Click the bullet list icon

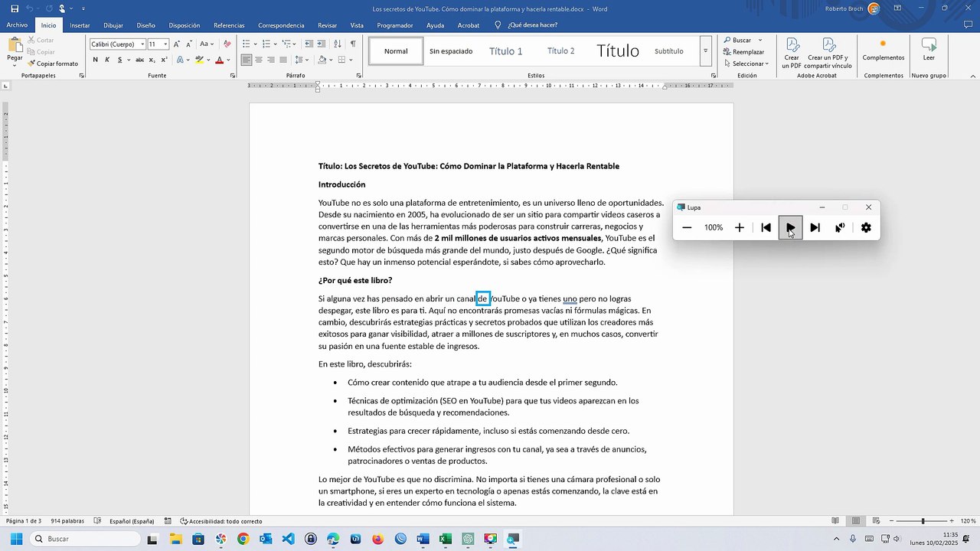point(246,44)
